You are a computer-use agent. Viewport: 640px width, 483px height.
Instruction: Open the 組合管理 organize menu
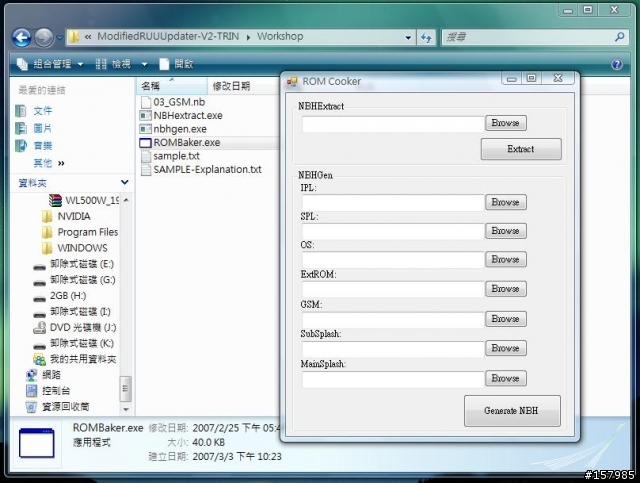pyautogui.click(x=50, y=64)
